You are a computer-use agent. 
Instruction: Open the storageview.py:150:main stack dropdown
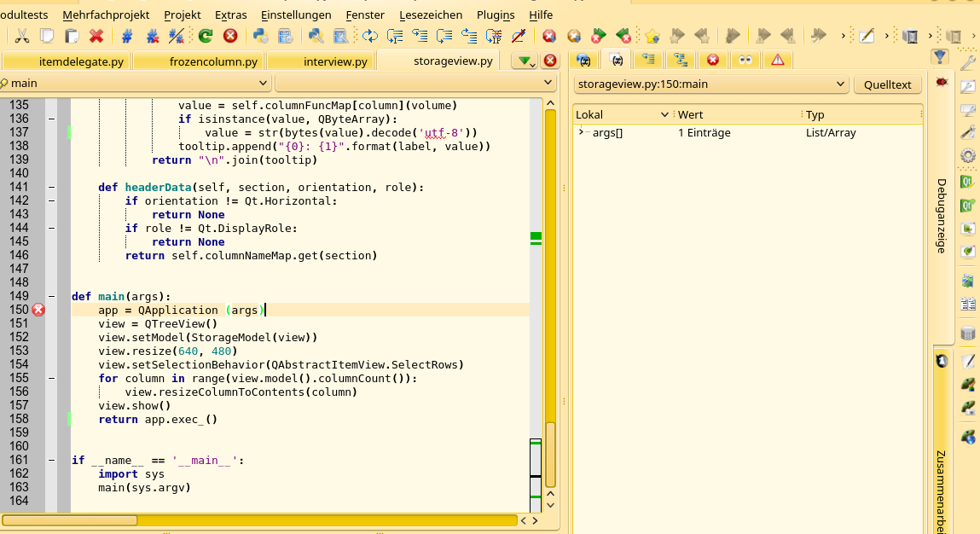tap(711, 84)
